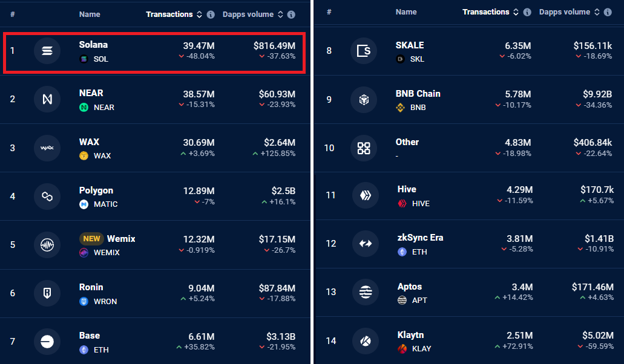This screenshot has width=624, height=364.
Task: Open the Base chain name link
Action: (x=89, y=336)
